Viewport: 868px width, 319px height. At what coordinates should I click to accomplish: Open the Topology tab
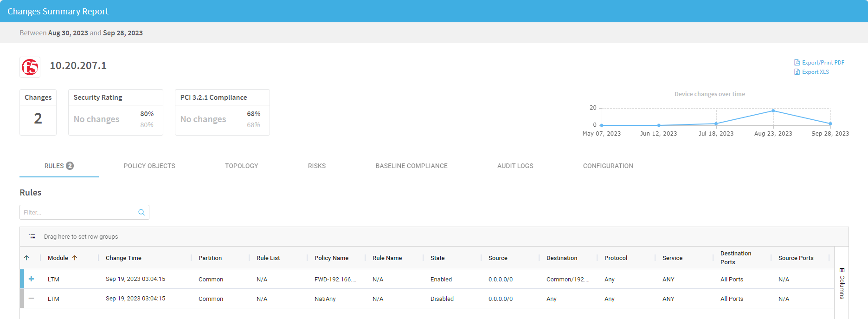[241, 166]
